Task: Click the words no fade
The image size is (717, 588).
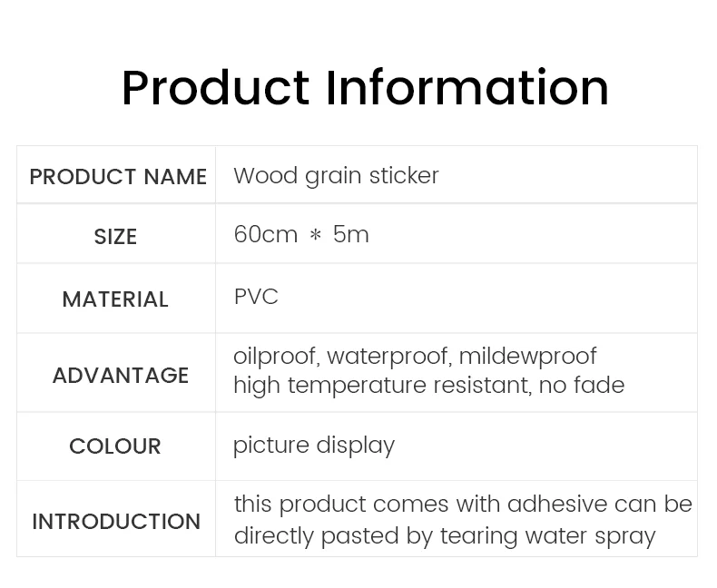Action: click(582, 385)
